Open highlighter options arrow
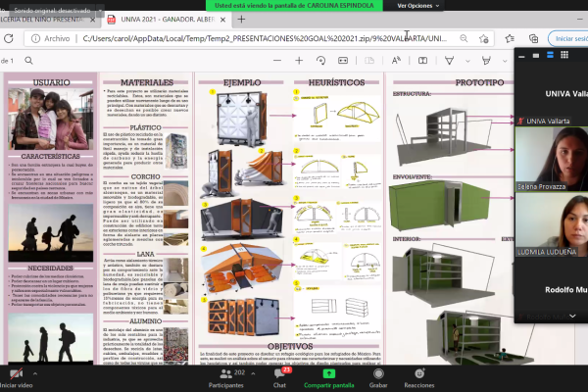 tap(505, 61)
